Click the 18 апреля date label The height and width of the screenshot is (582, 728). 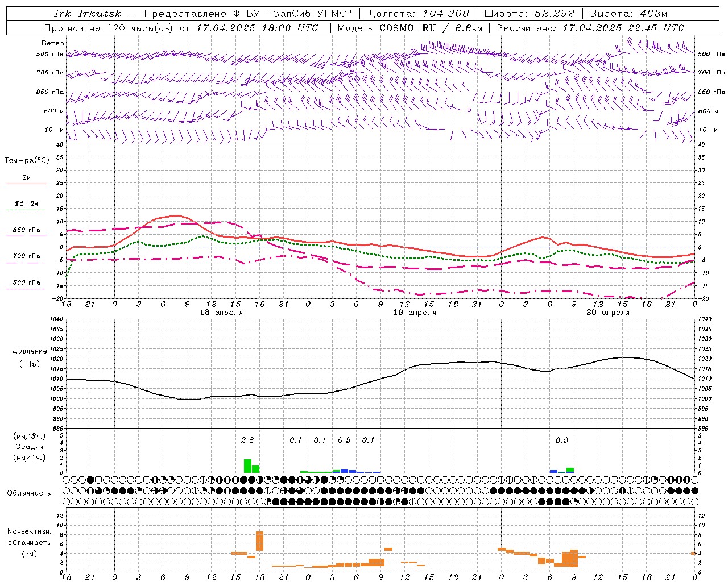pyautogui.click(x=221, y=313)
